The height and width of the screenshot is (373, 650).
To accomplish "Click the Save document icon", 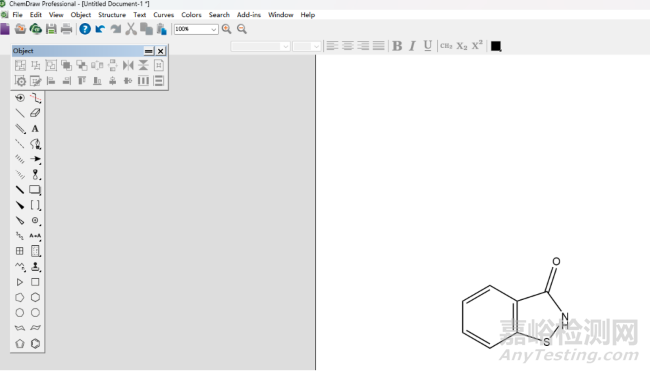I will point(51,29).
